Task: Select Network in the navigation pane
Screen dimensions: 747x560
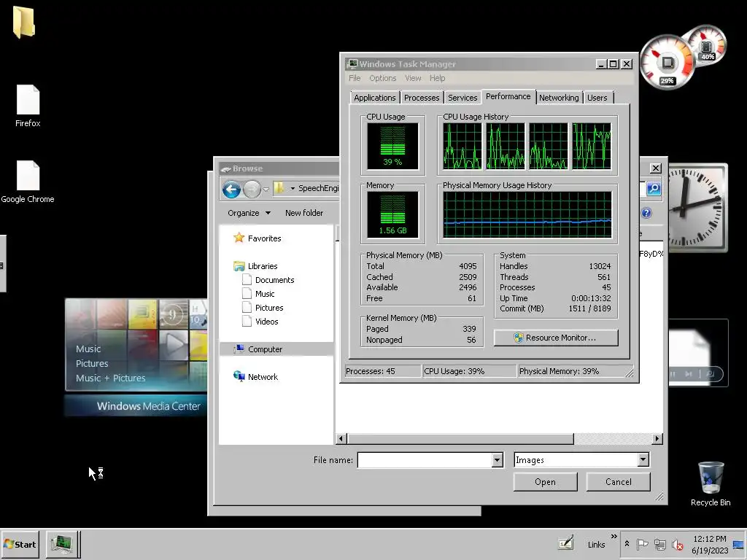Action: (x=255, y=377)
